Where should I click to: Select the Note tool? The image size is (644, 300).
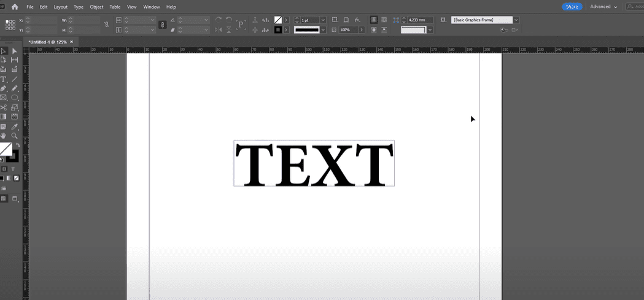coord(3,126)
